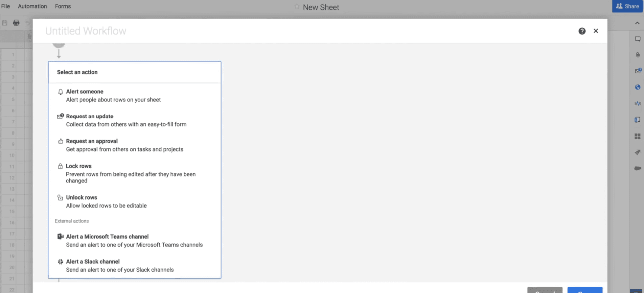
Task: Select row number 1 in sheet
Action: [13, 54]
